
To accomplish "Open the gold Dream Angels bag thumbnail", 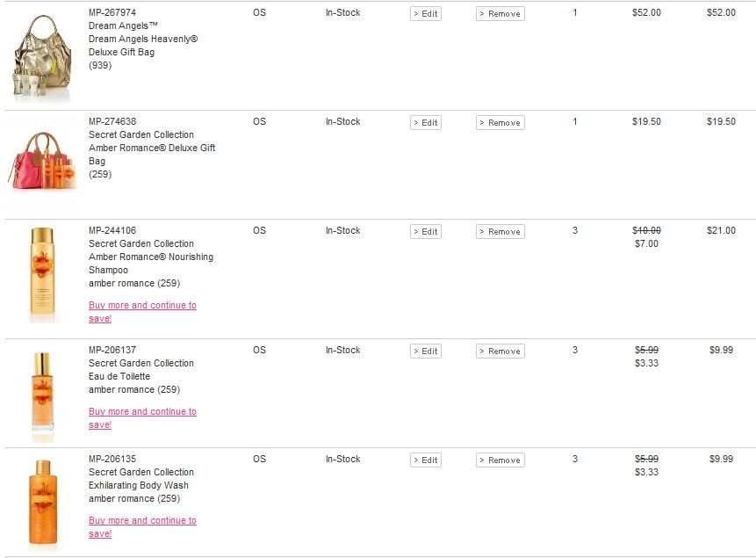I will point(42,58).
